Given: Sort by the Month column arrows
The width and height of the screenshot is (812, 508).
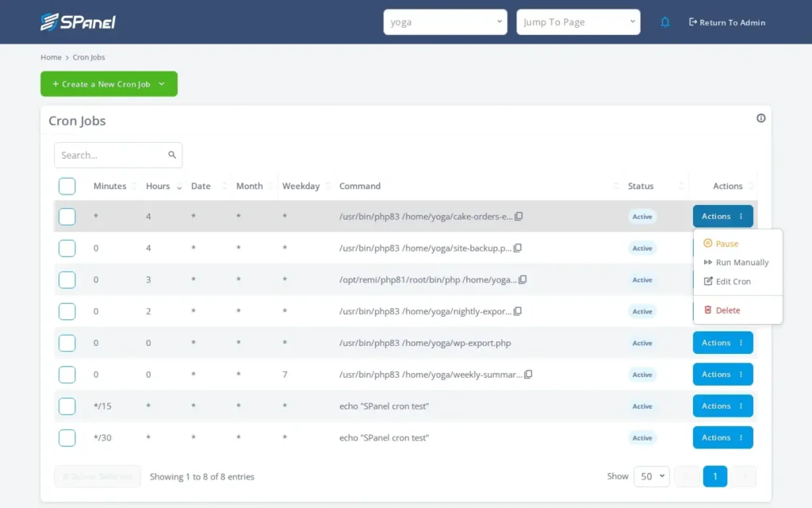Looking at the screenshot, I should [270, 186].
